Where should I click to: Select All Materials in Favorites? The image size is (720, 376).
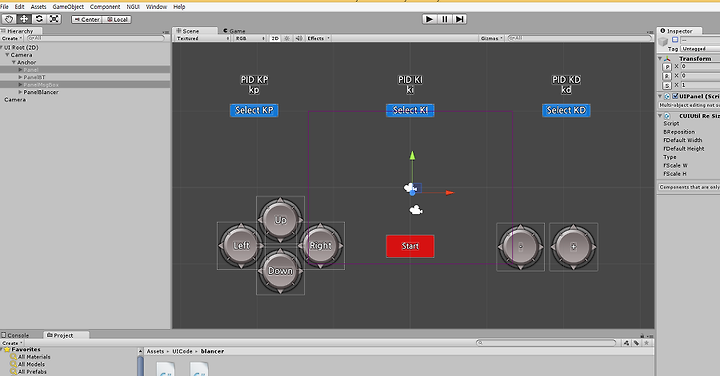coord(34,357)
